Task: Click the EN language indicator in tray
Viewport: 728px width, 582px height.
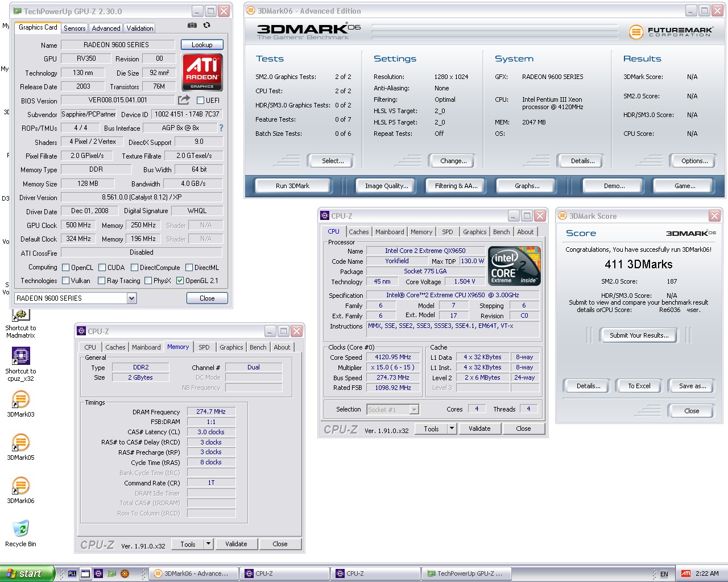Action: pos(664,574)
